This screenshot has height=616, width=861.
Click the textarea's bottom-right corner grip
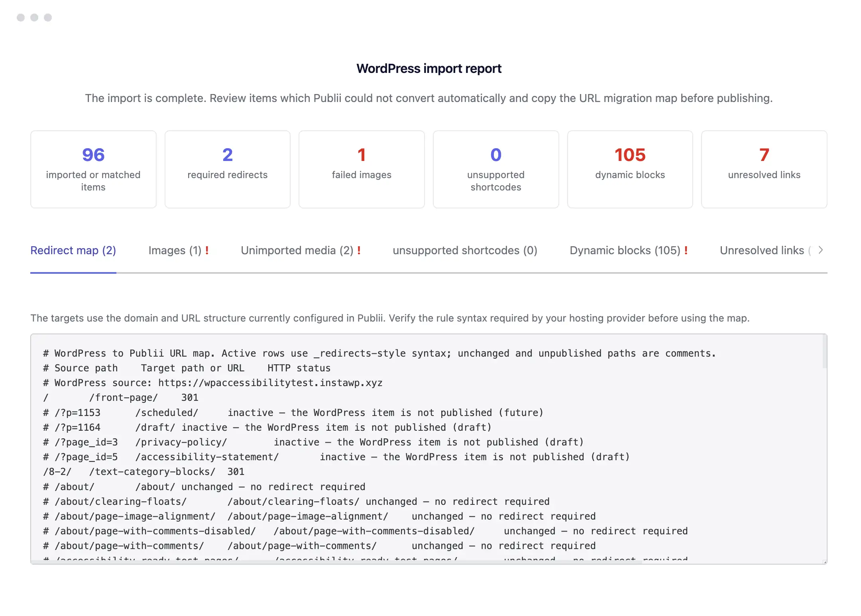tap(824, 562)
